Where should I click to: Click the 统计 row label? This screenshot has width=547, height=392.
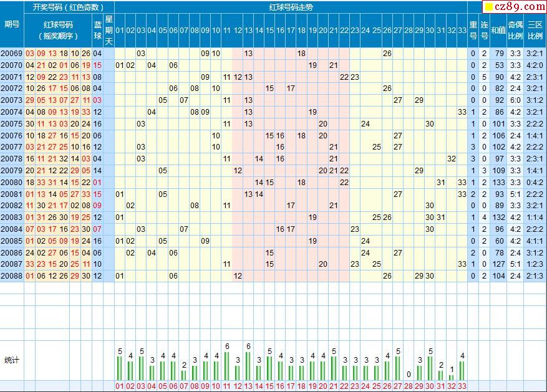pos(12,360)
